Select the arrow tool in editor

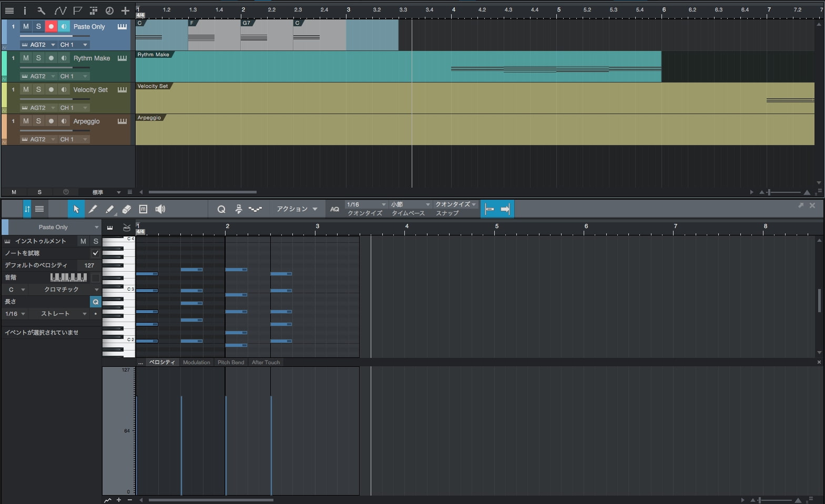pos(76,209)
